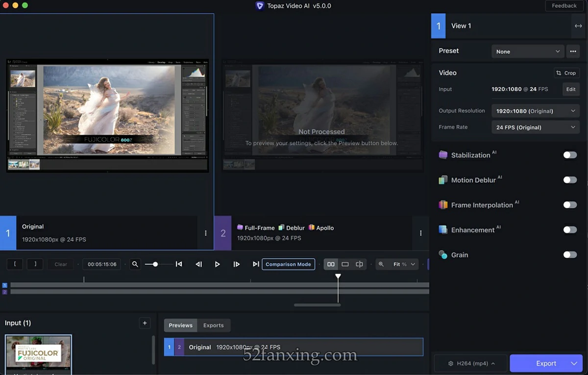Click the Enhancement filter icon
This screenshot has width=588, height=375.
[x=443, y=230]
